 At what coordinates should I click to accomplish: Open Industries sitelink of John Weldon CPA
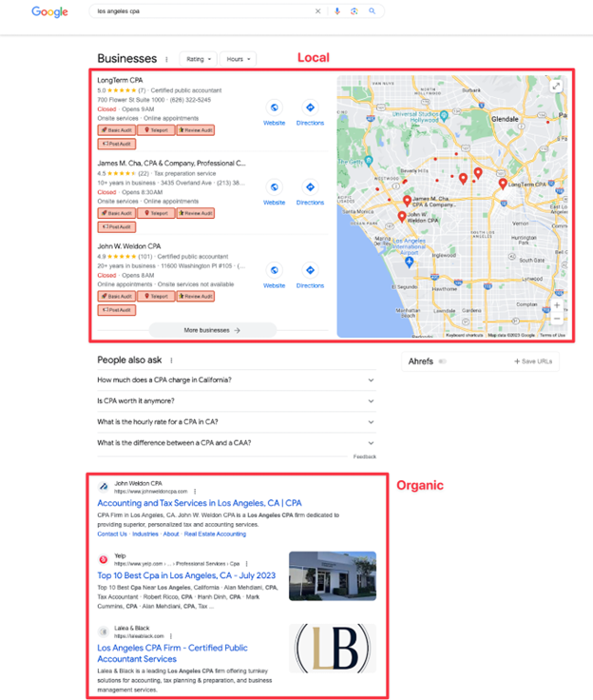(x=145, y=534)
